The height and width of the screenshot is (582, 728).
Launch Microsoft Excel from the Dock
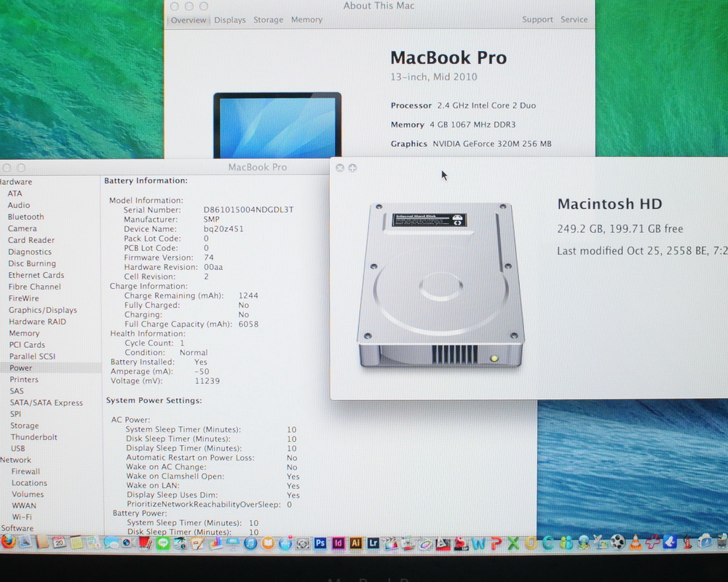point(513,543)
